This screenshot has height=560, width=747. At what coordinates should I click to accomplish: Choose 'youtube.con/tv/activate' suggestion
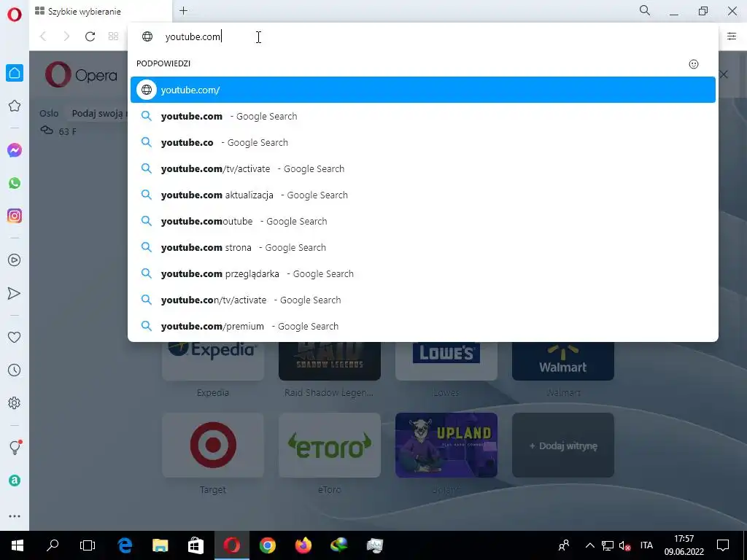pyautogui.click(x=423, y=300)
